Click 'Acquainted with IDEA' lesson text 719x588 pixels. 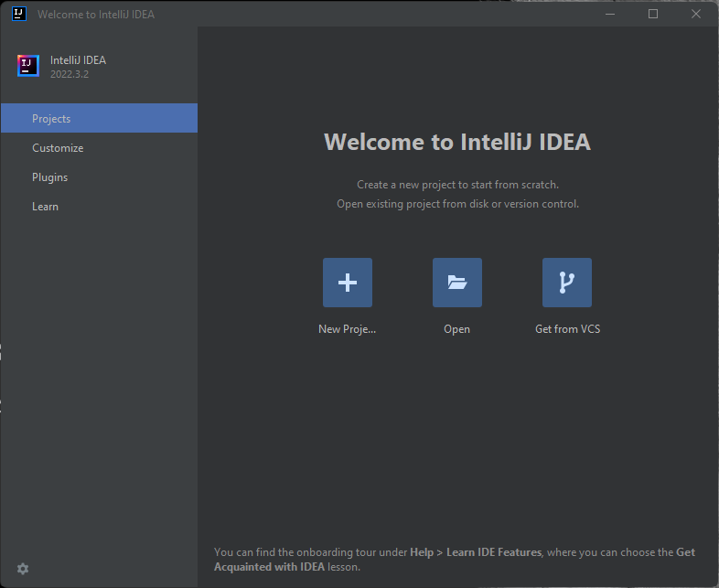point(269,567)
